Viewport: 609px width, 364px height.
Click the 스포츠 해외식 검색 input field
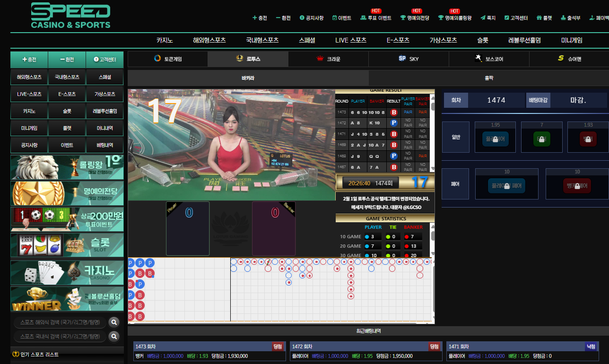60,322
